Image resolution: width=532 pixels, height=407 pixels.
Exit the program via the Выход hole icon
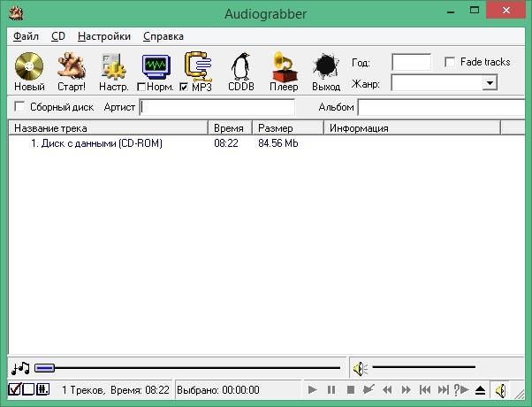(326, 65)
